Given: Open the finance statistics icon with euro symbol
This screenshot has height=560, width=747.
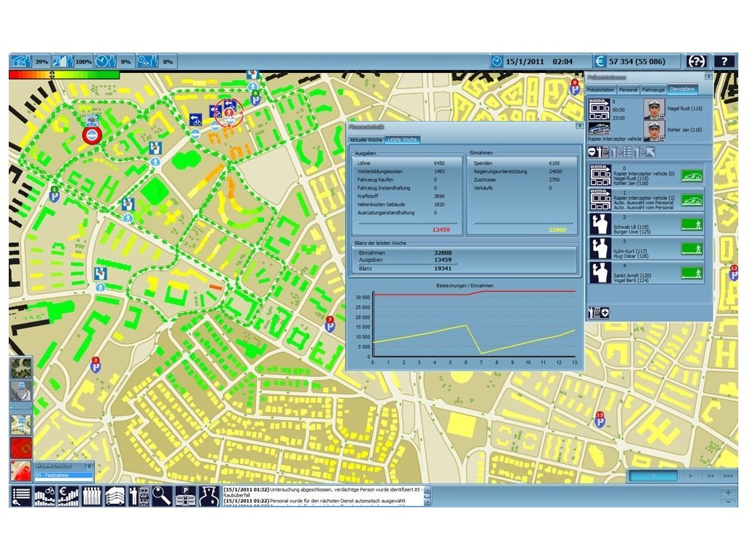Looking at the screenshot, I should (x=69, y=497).
